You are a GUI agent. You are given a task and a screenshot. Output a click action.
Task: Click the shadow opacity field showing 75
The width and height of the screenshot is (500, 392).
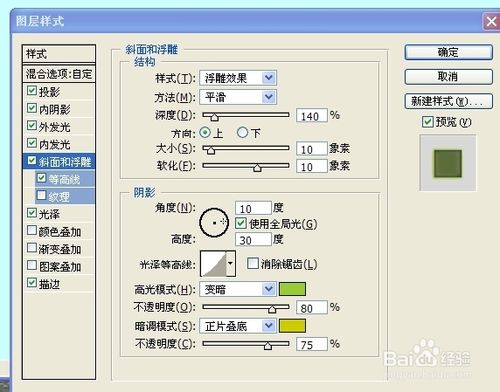coord(312,344)
